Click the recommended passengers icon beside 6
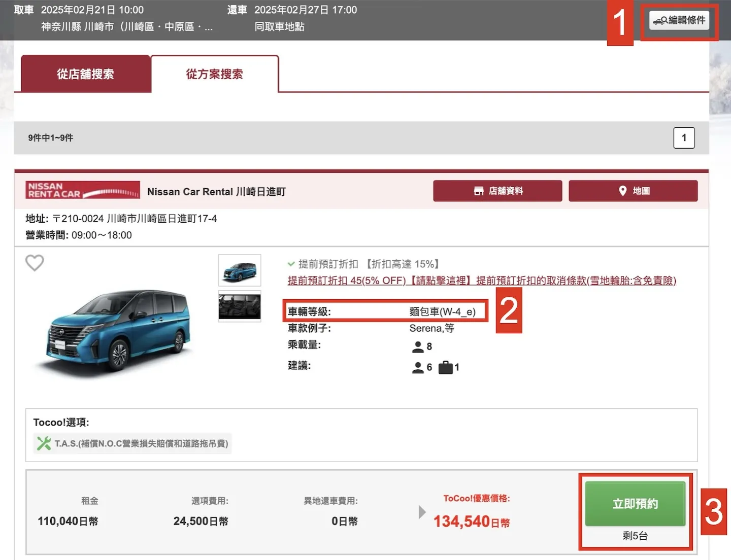The image size is (731, 560). click(x=418, y=367)
